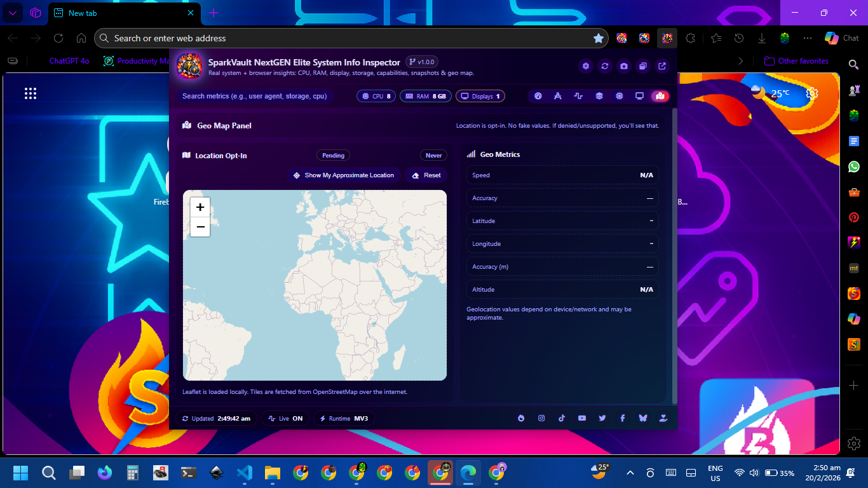
Task: Click the TikTok icon in footer
Action: 562,418
